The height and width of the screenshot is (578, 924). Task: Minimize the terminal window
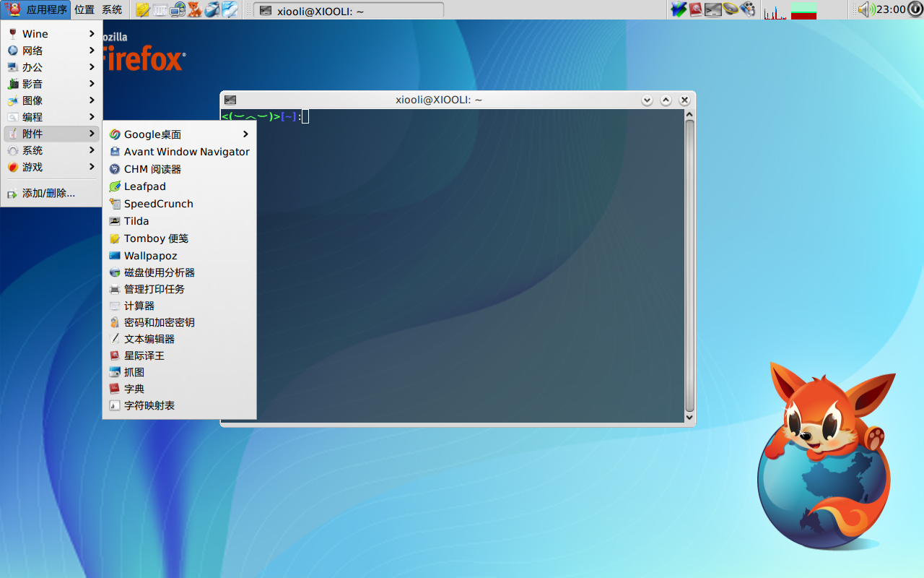point(648,100)
